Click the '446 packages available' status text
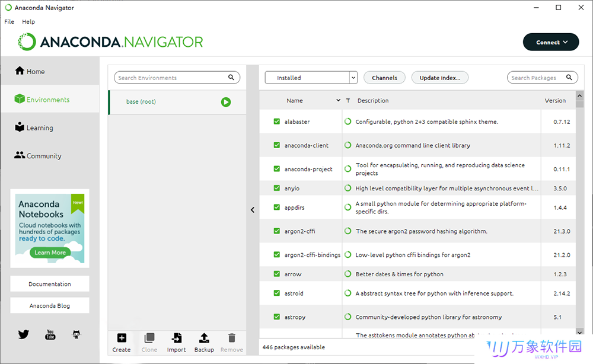This screenshot has width=593, height=364. pos(294,347)
